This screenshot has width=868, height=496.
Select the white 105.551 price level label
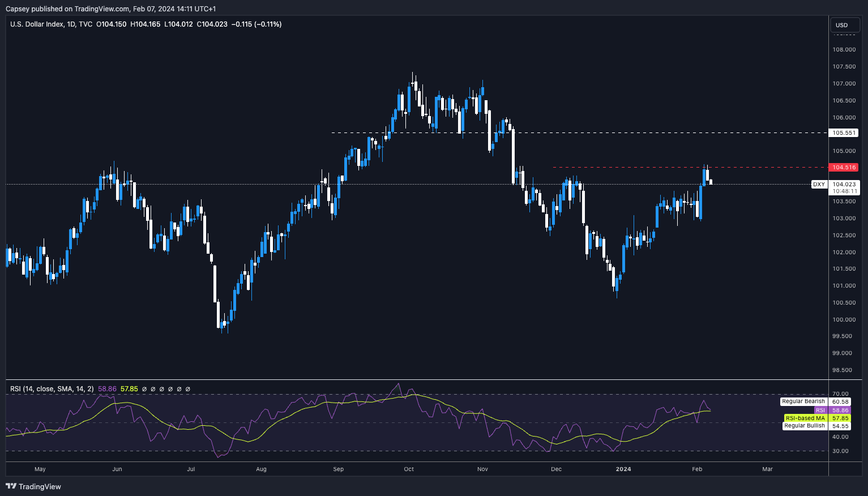click(x=844, y=133)
